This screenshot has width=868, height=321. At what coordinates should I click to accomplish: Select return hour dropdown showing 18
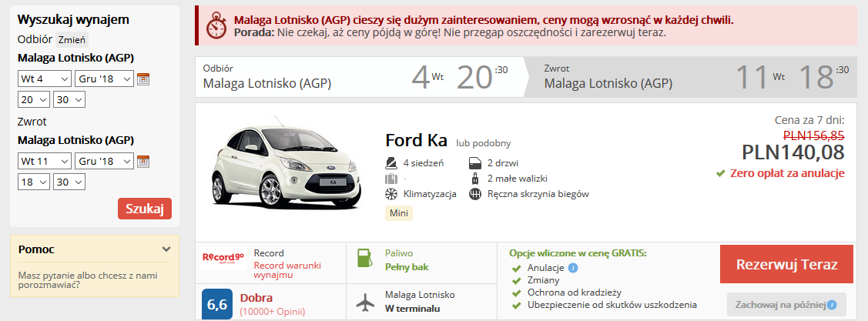[33, 182]
